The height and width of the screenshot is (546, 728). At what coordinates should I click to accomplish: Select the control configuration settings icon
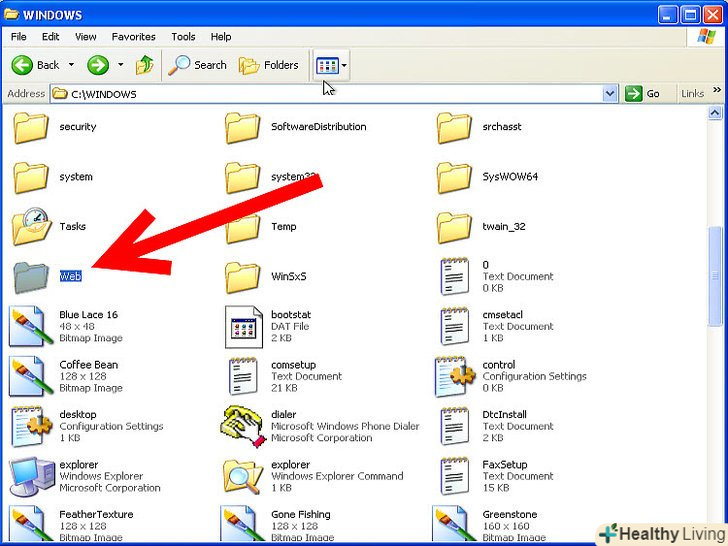tap(455, 377)
